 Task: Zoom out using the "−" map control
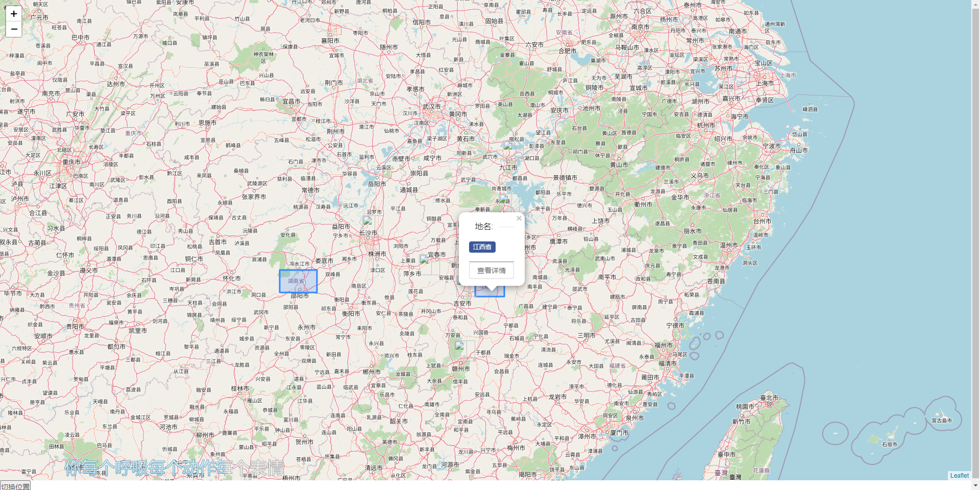point(13,29)
